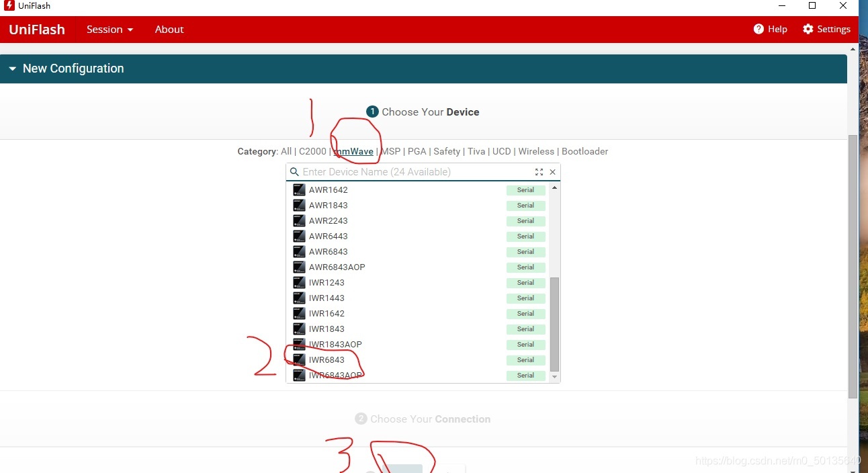868x473 pixels.
Task: Click the device list scrollbar thumb
Action: pyautogui.click(x=554, y=324)
